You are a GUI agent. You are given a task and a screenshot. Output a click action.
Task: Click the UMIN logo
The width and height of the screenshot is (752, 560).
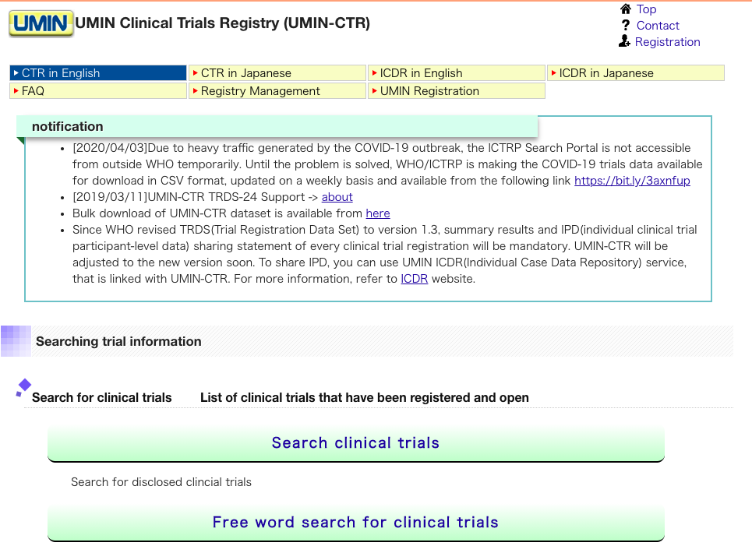[x=41, y=23]
